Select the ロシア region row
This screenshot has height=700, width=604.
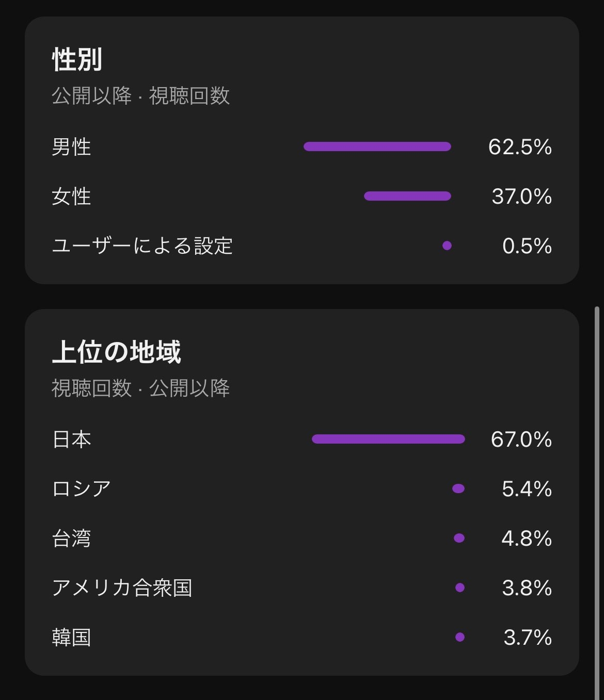[x=302, y=489]
